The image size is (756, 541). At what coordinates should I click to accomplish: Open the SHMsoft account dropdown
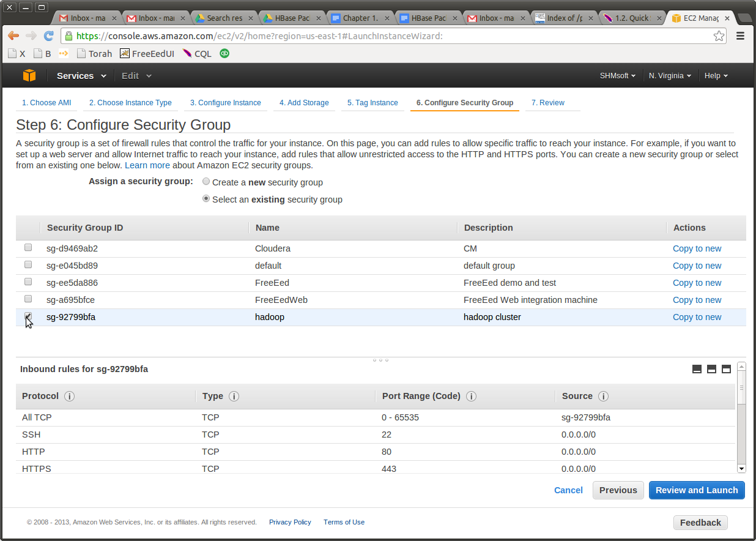618,76
